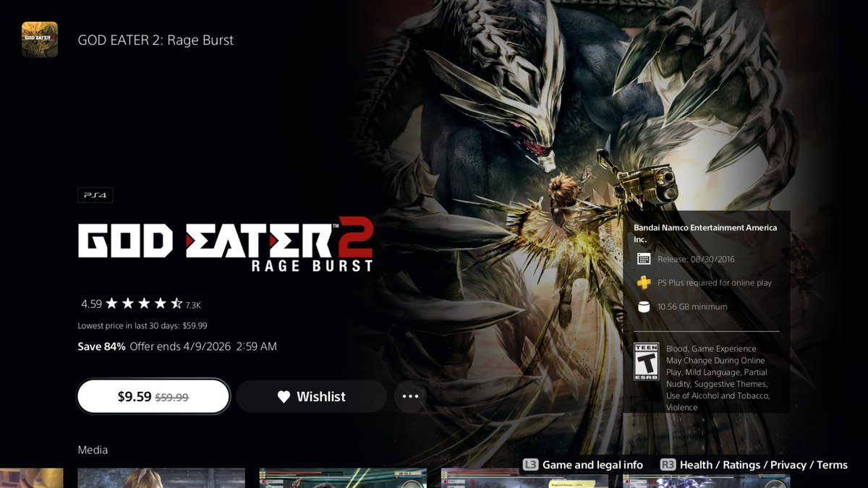868x488 pixels.
Task: Click the GOD EATER 2 game icon thumbnail
Action: pyautogui.click(x=40, y=40)
